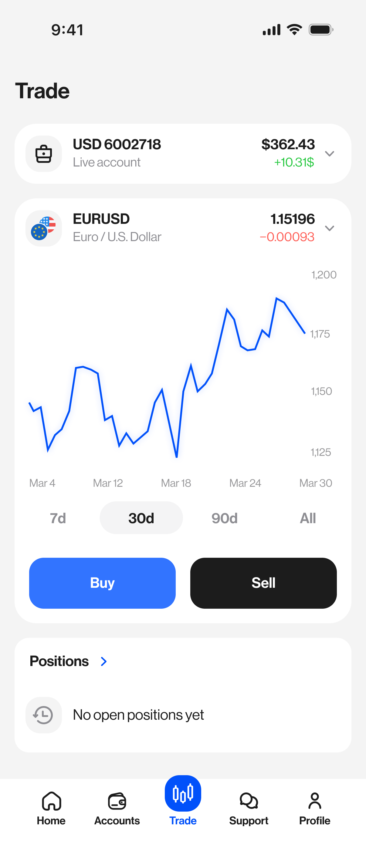Select the 90d chart range
Viewport: 366px width, 868px height.
coord(224,518)
